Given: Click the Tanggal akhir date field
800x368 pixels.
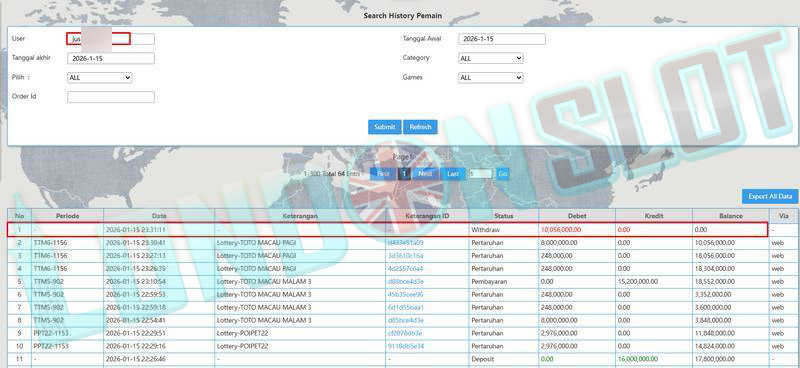Looking at the screenshot, I should click(x=111, y=59).
